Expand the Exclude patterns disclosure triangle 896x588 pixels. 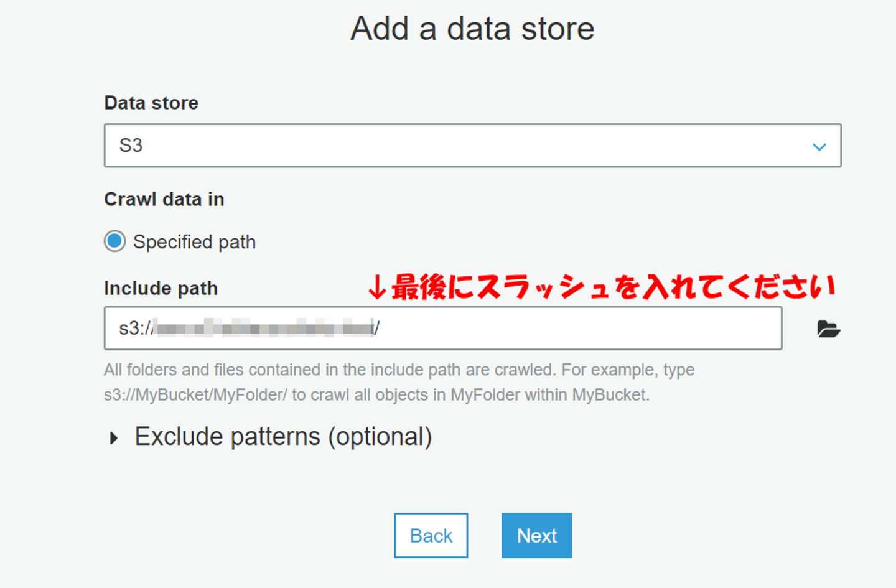click(113, 438)
